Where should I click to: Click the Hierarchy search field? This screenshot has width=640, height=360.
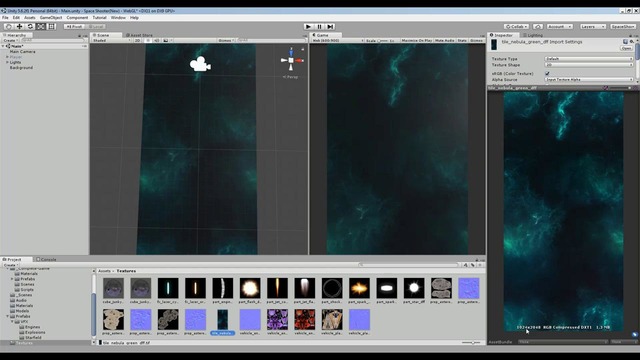pyautogui.click(x=54, y=40)
